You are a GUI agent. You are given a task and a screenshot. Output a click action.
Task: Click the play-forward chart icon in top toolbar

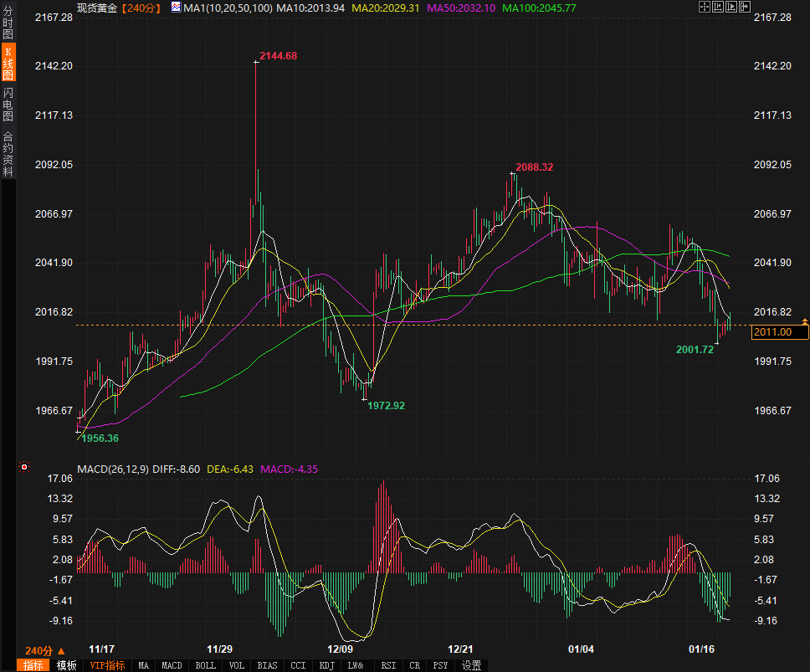tap(731, 7)
